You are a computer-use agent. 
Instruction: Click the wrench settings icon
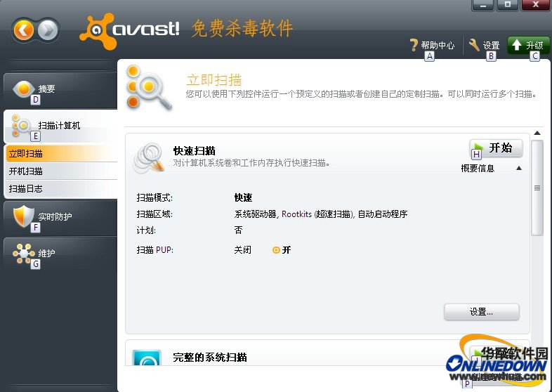click(x=474, y=45)
